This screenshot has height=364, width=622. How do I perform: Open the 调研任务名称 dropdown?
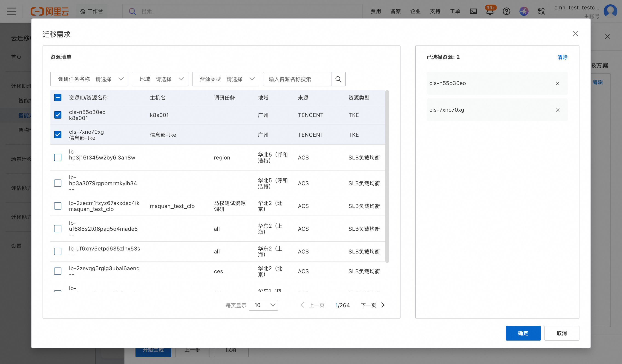click(89, 79)
